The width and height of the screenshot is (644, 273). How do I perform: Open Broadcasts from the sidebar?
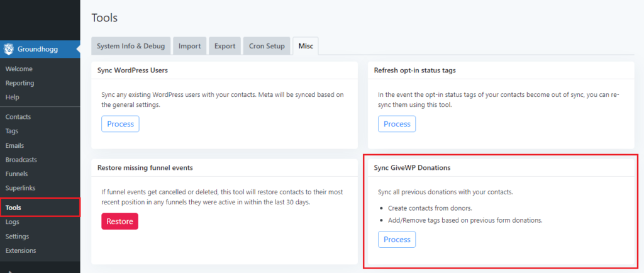tap(21, 160)
